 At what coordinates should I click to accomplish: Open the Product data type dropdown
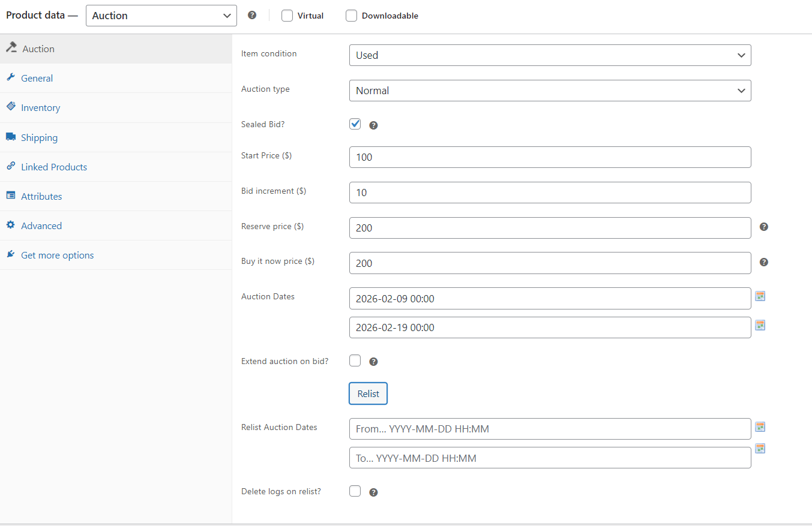pos(161,16)
